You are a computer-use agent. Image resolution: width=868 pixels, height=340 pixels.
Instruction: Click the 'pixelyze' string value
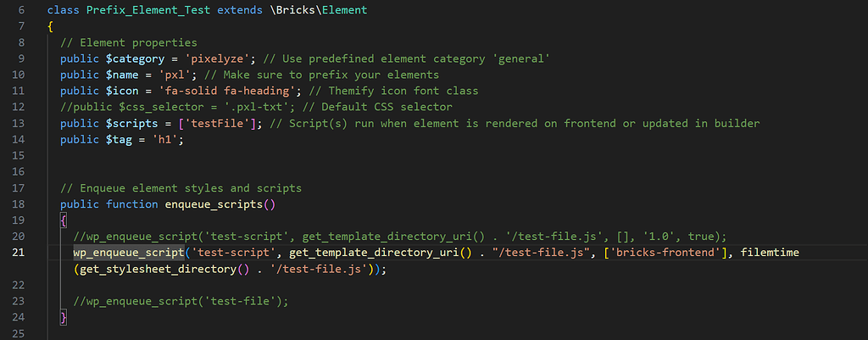pyautogui.click(x=213, y=59)
